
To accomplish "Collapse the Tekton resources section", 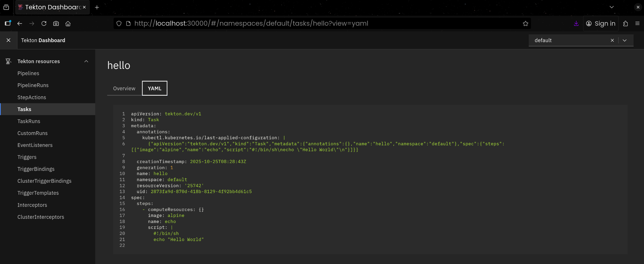I will pyautogui.click(x=86, y=61).
